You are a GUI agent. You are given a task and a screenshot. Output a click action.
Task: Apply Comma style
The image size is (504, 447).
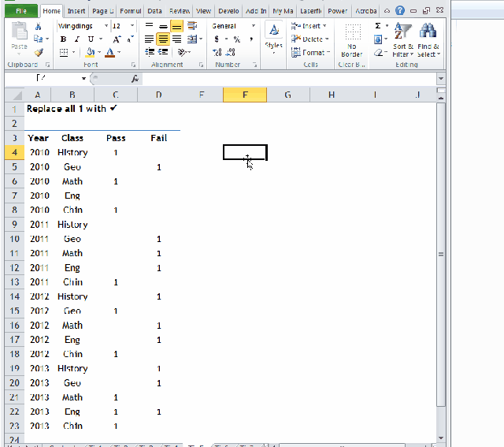(x=251, y=39)
